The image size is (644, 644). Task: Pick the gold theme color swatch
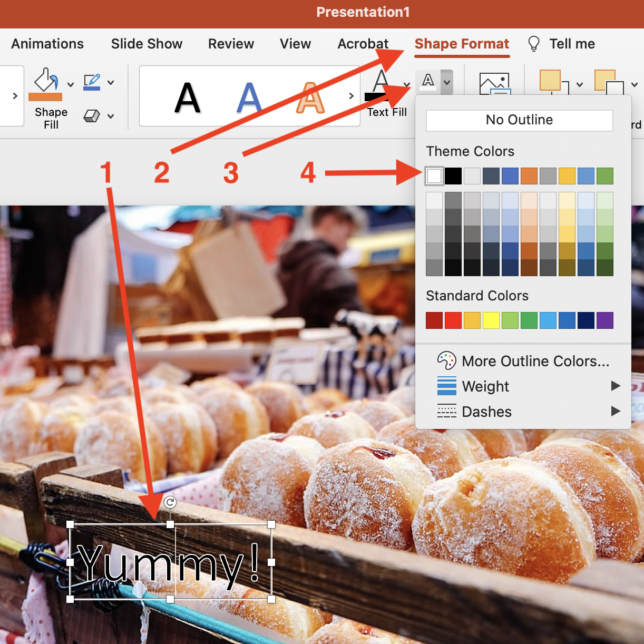pos(567,176)
